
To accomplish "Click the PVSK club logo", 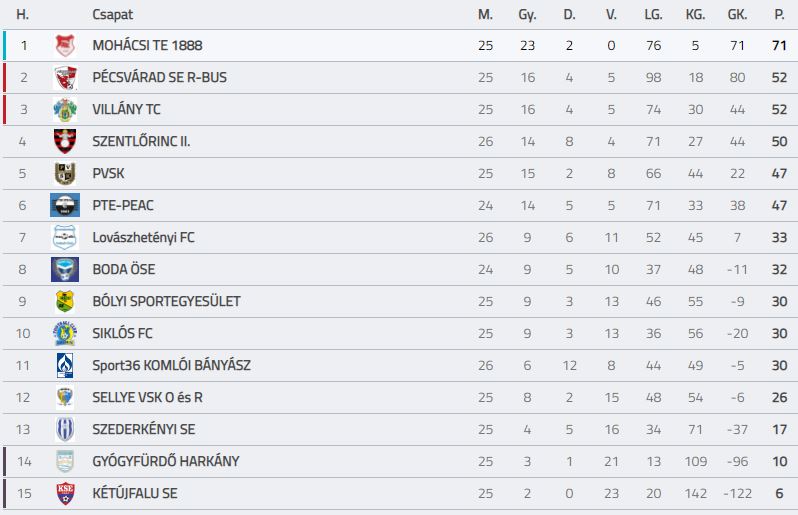I will pos(65,174).
